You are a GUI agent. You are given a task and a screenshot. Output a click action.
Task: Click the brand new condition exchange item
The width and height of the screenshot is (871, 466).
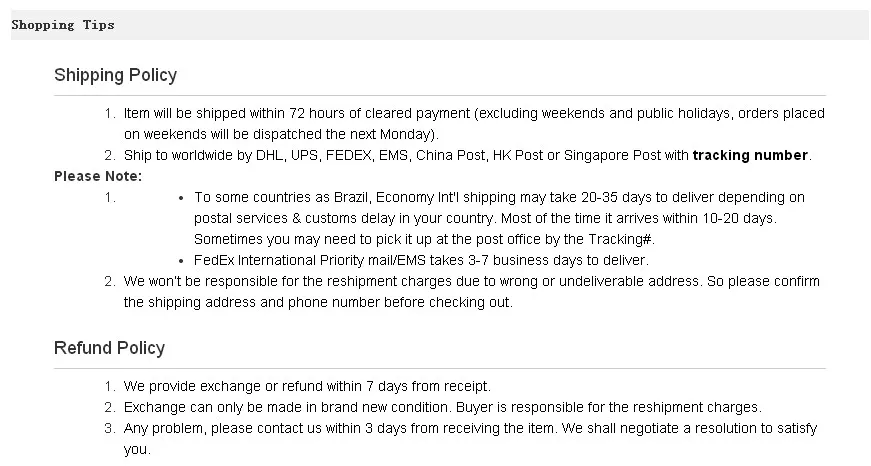click(442, 408)
